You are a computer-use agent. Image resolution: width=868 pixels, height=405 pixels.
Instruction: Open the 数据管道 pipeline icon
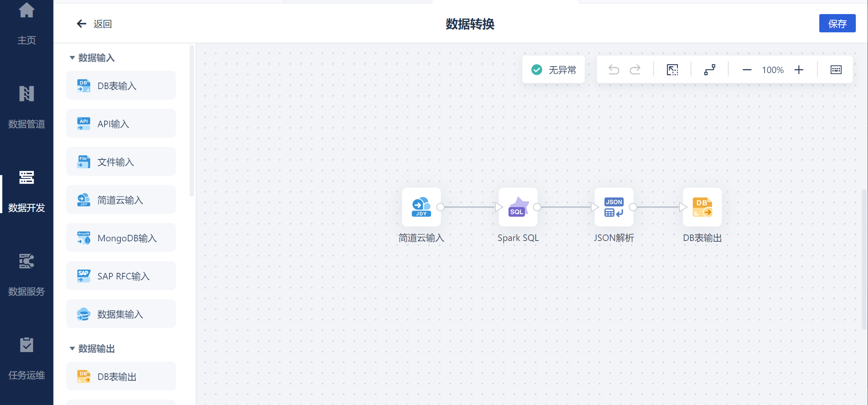click(27, 94)
